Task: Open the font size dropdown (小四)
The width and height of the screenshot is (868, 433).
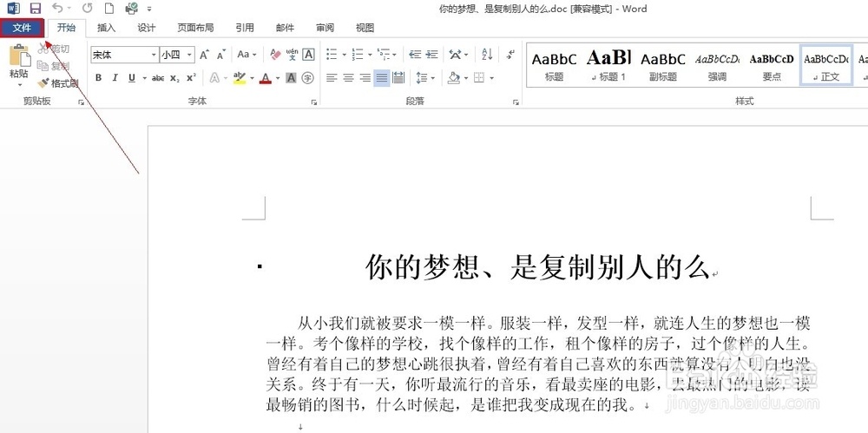Action: pos(189,55)
